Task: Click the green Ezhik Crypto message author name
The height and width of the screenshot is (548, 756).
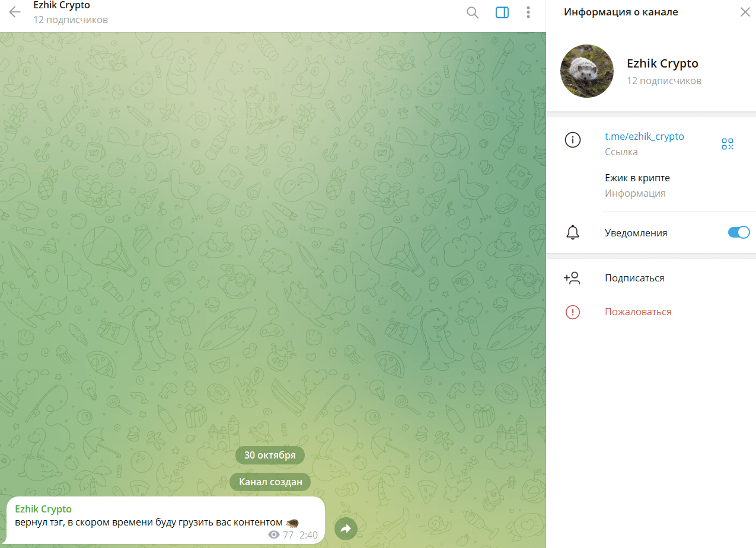Action: (43, 509)
